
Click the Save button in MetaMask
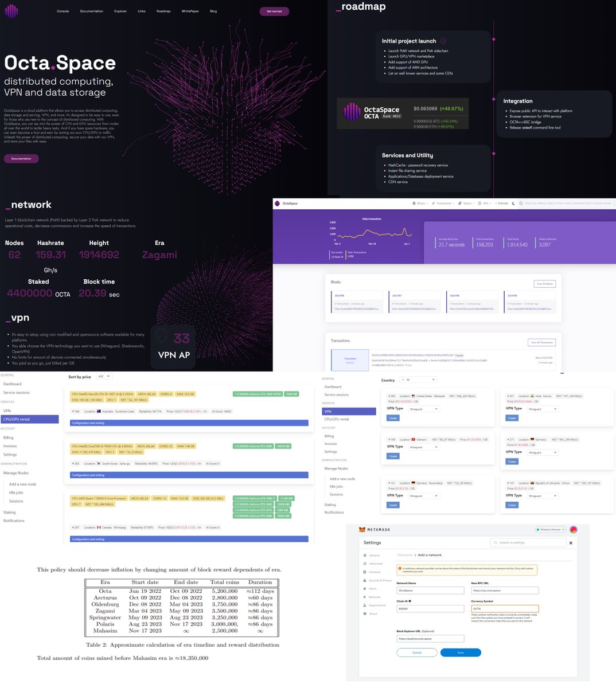461,652
